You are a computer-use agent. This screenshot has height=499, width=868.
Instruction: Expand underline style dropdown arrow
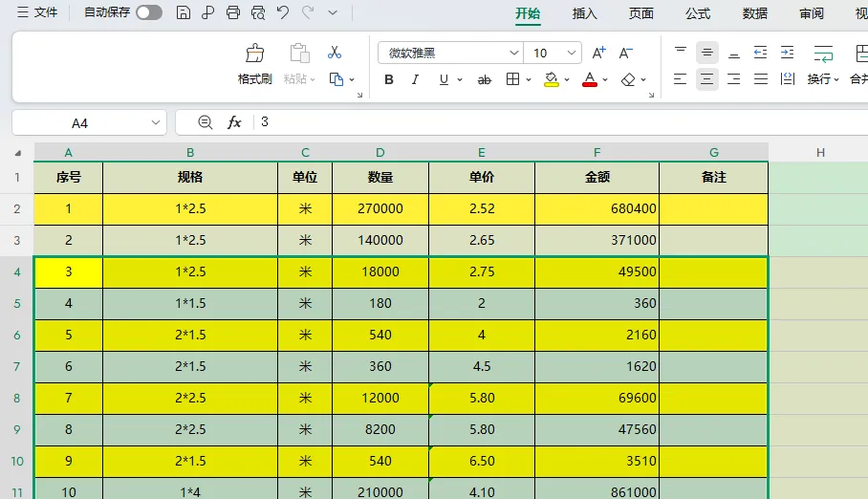click(460, 79)
